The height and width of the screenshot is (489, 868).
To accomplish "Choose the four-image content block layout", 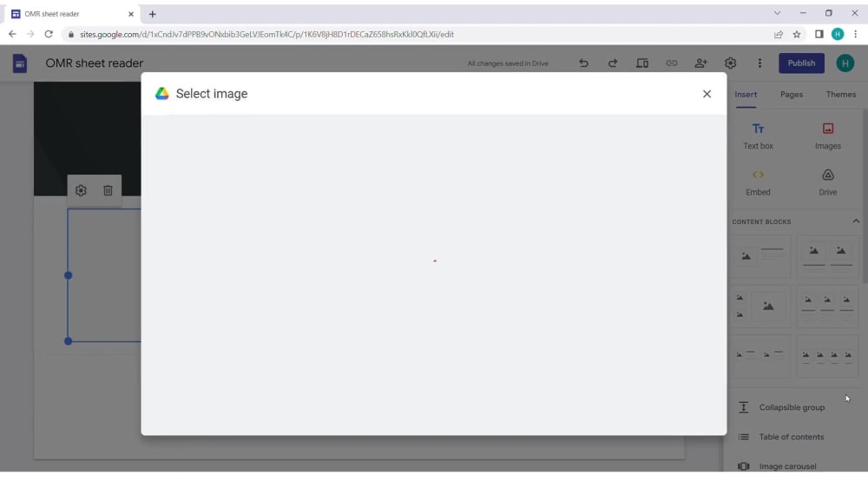I will click(827, 356).
